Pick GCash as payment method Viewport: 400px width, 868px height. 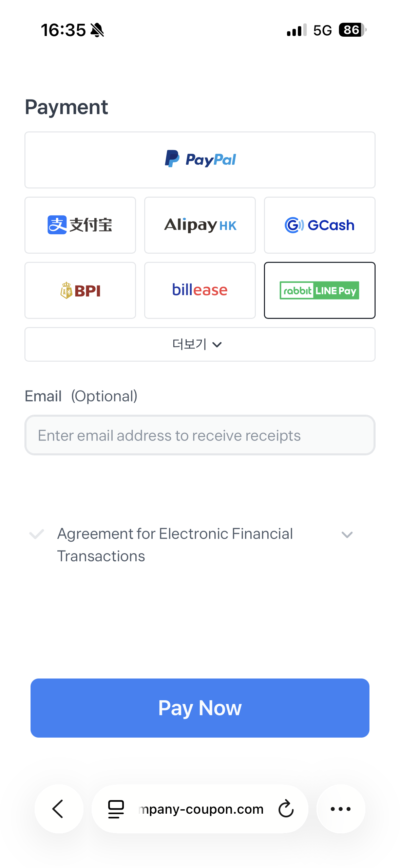(320, 225)
